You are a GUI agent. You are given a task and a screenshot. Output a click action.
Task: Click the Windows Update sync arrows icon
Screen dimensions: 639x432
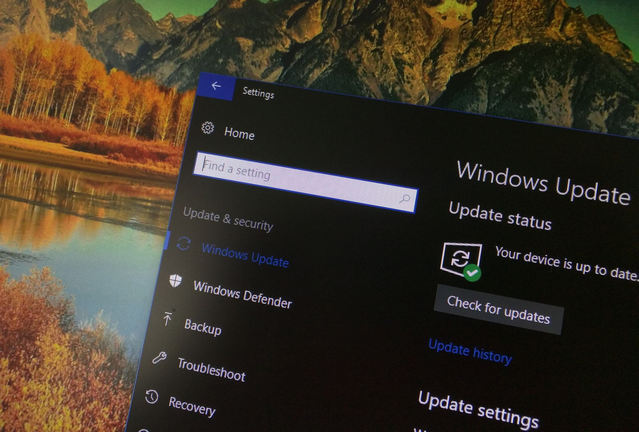[184, 243]
